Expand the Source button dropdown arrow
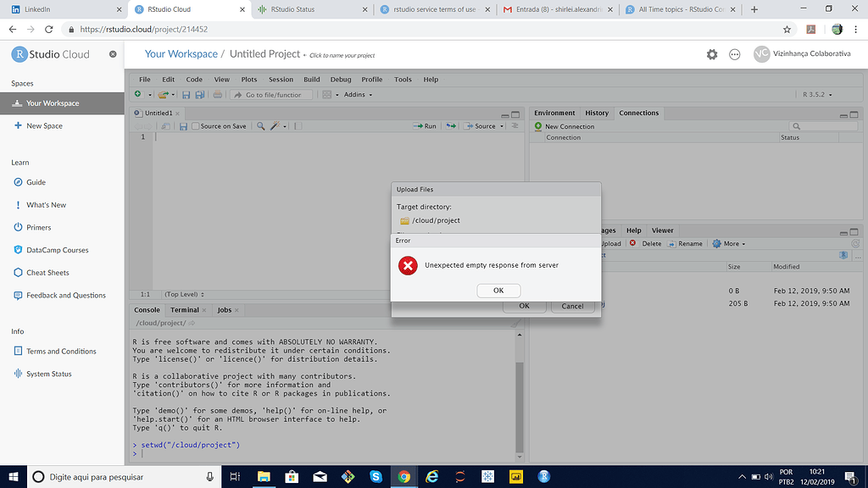Screen dimensions: 868x488 pyautogui.click(x=502, y=126)
